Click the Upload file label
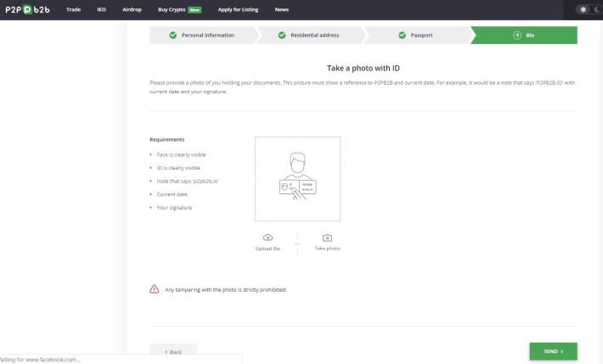 click(268, 249)
